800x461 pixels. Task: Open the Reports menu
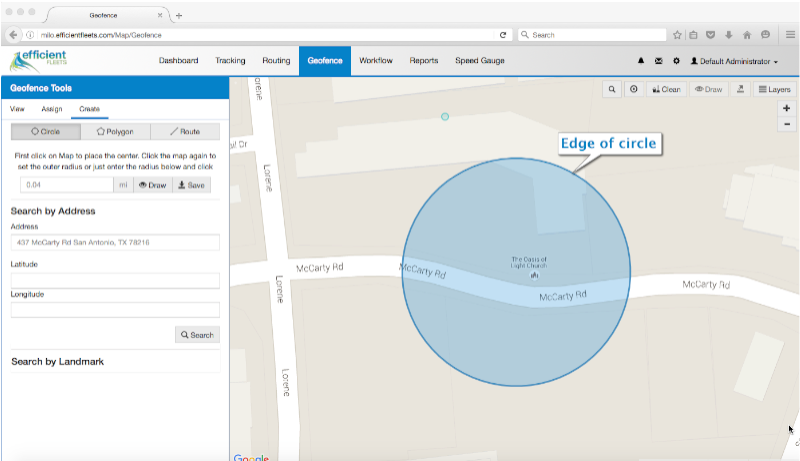click(x=424, y=60)
